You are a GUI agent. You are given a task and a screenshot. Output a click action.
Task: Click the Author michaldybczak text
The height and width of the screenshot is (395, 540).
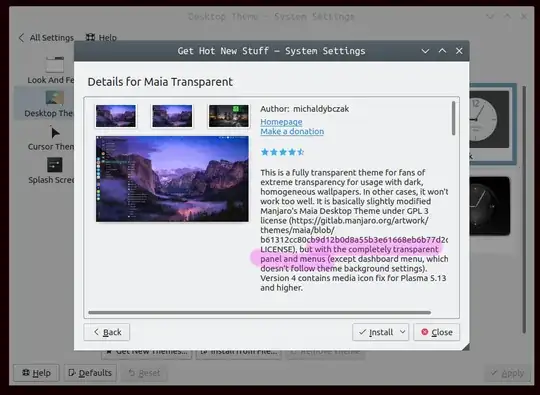pos(304,109)
